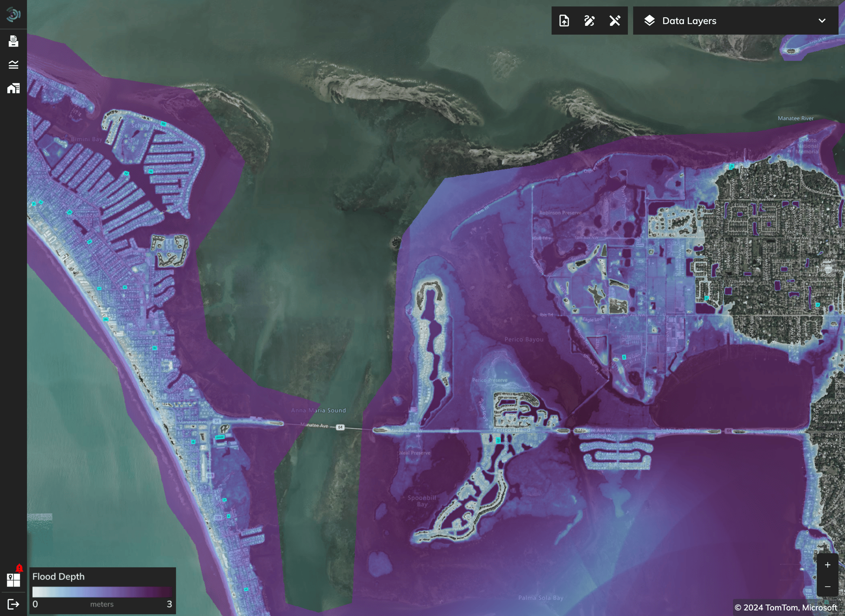Expand the Data Layers chevron
The height and width of the screenshot is (616, 845).
pos(822,21)
